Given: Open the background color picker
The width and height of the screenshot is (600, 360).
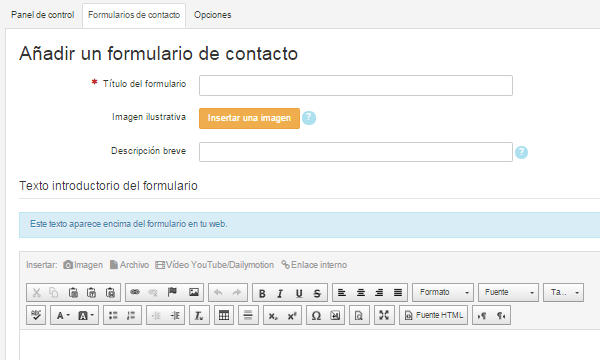Looking at the screenshot, I should coord(86,316).
